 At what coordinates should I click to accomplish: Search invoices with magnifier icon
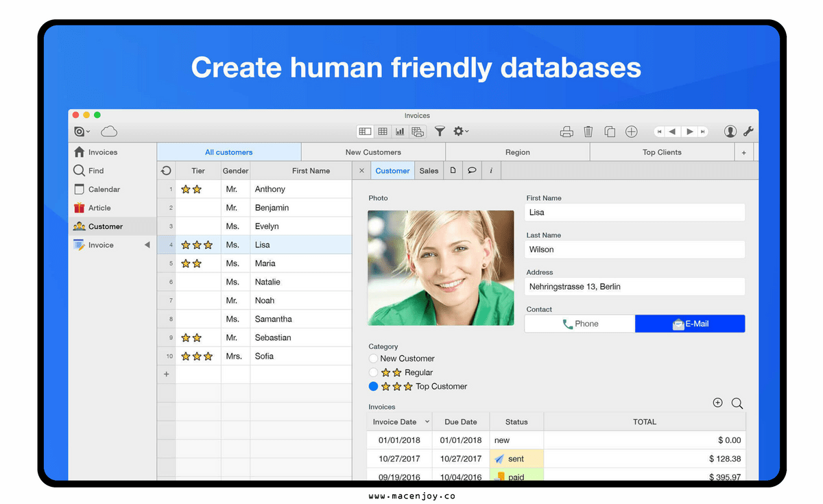tap(737, 403)
